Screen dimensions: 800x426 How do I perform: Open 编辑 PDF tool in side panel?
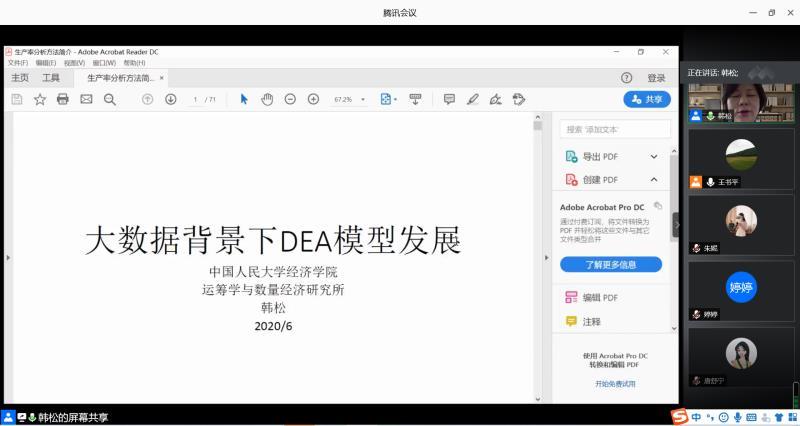pos(600,298)
